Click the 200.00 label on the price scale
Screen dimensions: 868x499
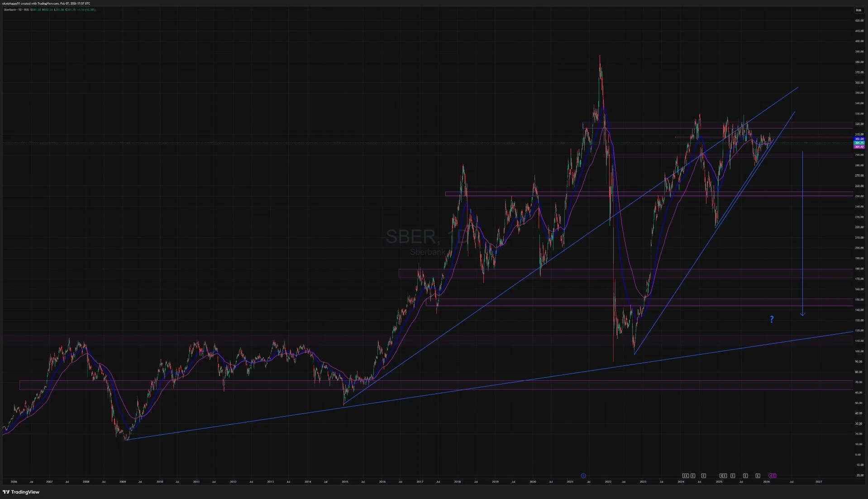(858, 248)
